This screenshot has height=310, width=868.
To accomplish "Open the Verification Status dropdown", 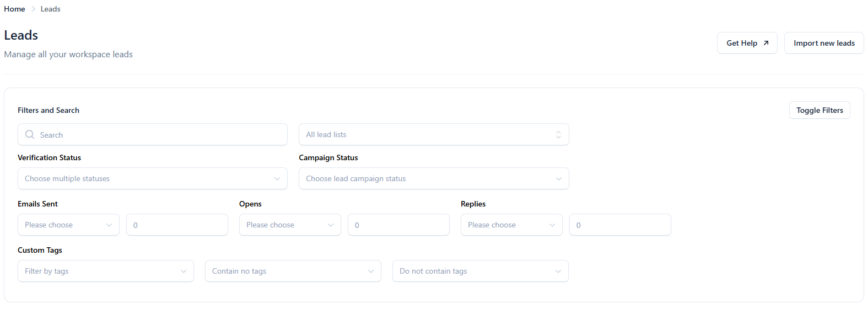I will click(152, 178).
